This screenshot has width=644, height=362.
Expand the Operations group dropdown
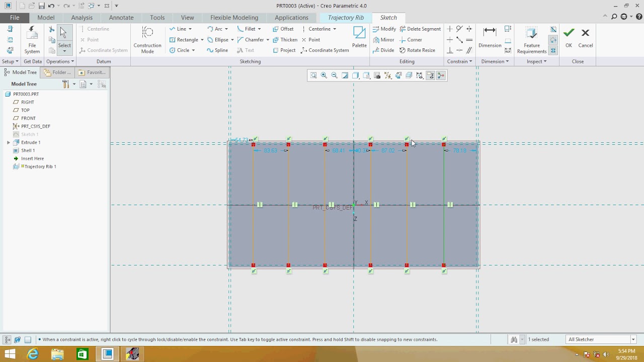pyautogui.click(x=60, y=61)
